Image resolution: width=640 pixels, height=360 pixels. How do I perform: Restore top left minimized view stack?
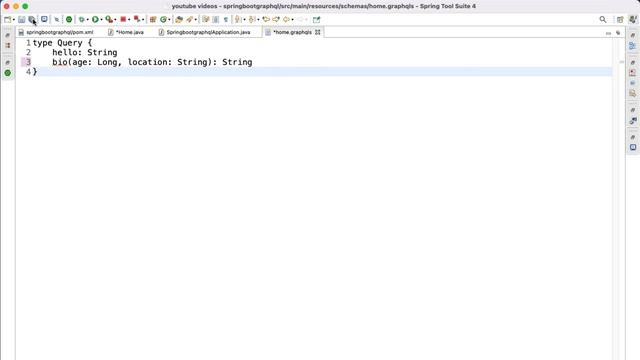pyautogui.click(x=8, y=36)
